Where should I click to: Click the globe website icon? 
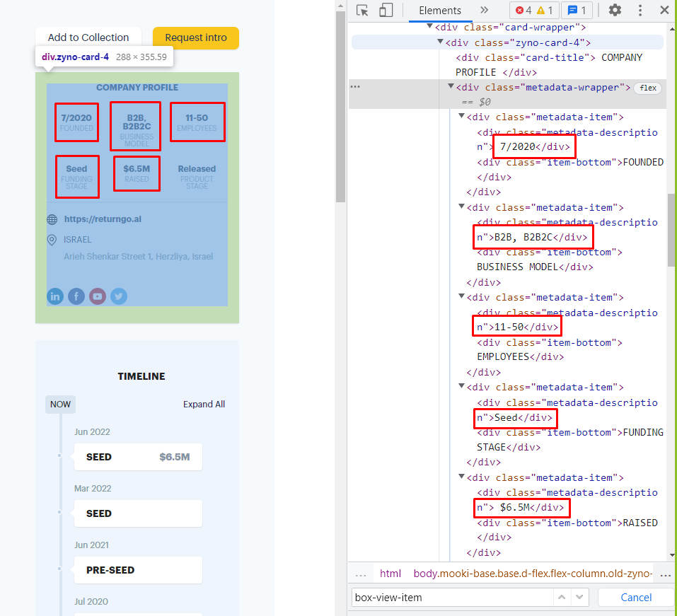tap(52, 219)
